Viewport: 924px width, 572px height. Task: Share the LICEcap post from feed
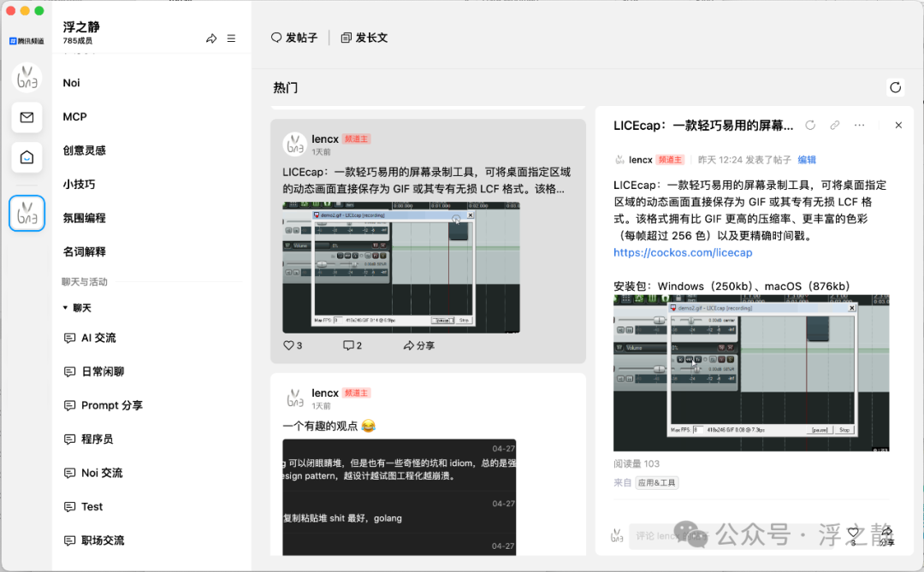tap(419, 345)
